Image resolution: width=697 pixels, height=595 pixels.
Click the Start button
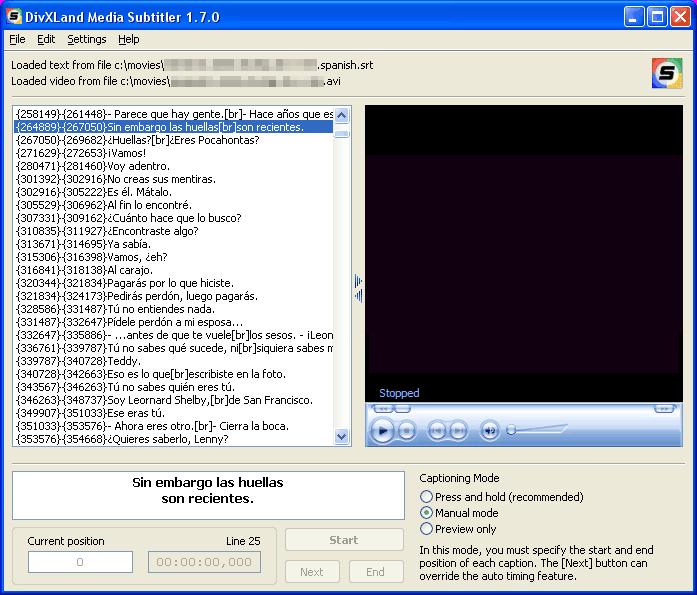pyautogui.click(x=344, y=540)
